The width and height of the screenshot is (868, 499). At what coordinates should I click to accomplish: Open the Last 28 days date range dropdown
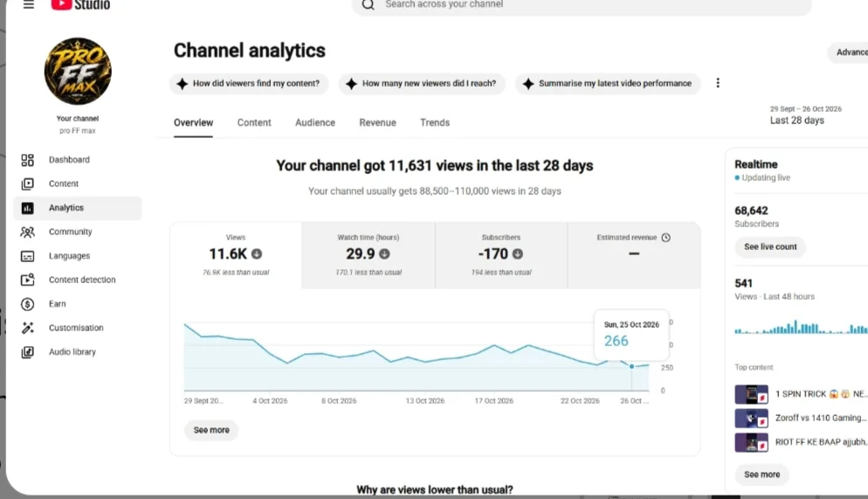805,115
